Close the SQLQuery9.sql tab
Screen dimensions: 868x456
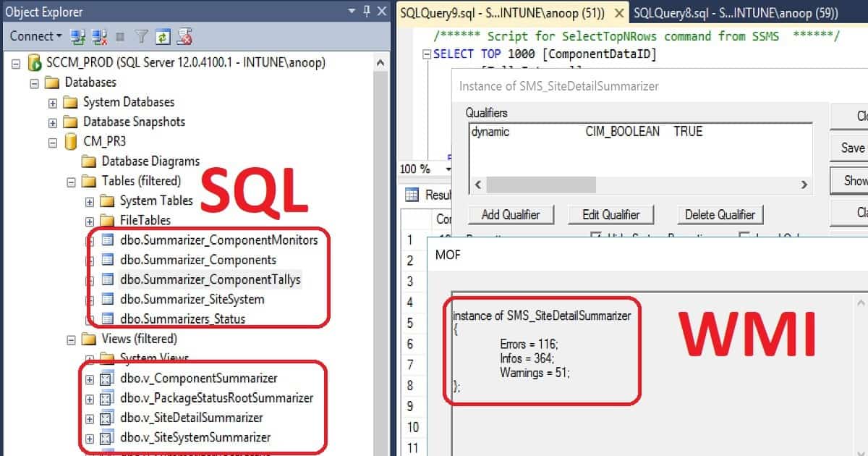coord(618,12)
